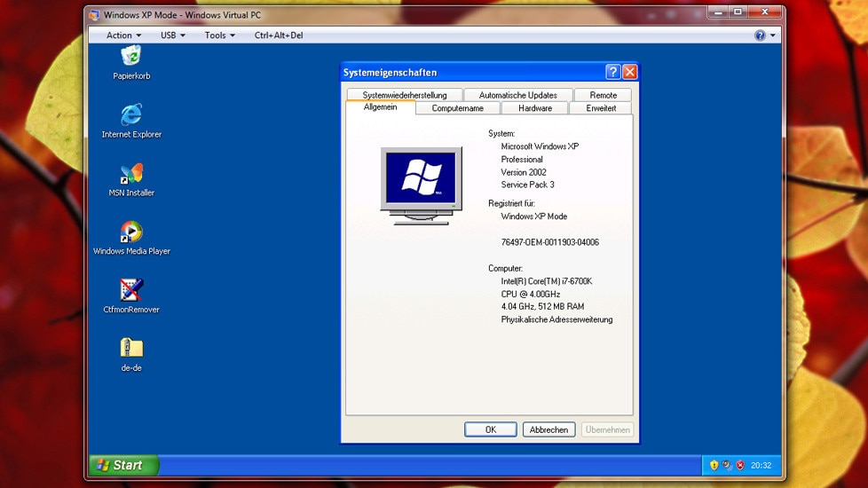Click the 'CPU @ 4.00GHz' line
This screenshot has width=868, height=488.
tap(531, 294)
